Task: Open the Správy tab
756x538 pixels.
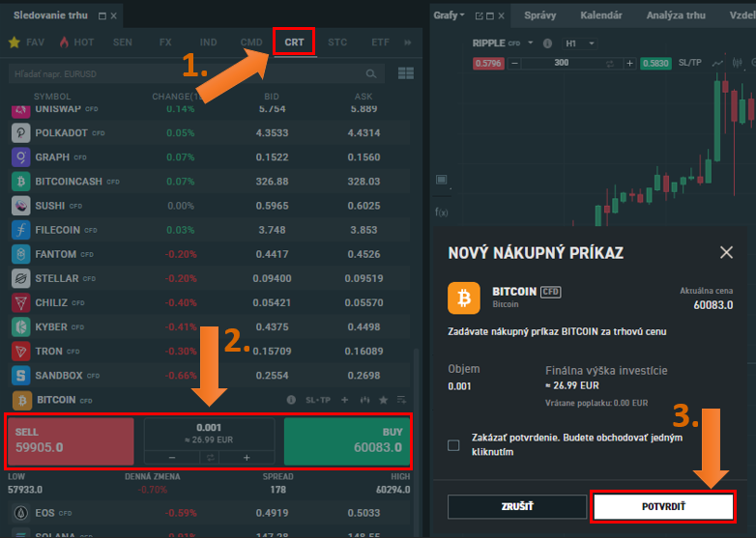Action: pyautogui.click(x=540, y=15)
